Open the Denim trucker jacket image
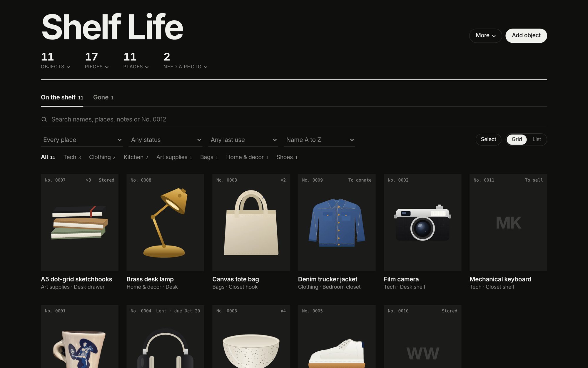 337,223
